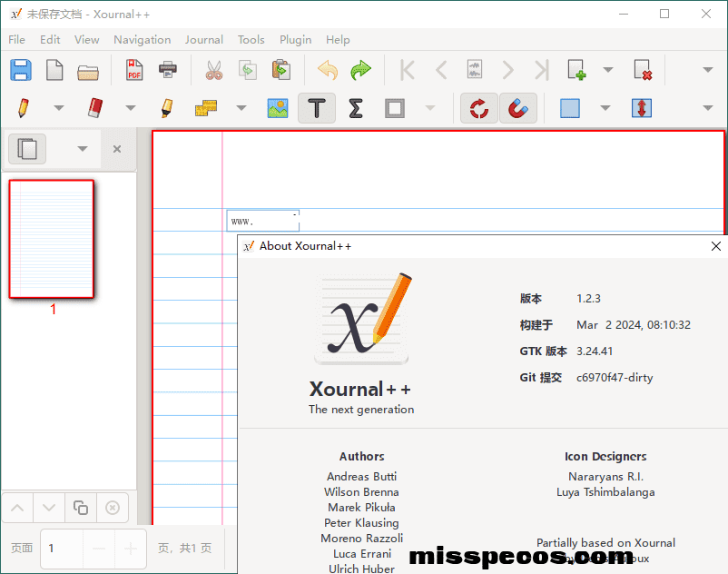This screenshot has width=728, height=574.
Task: Select the Eraser tool
Action: point(95,108)
